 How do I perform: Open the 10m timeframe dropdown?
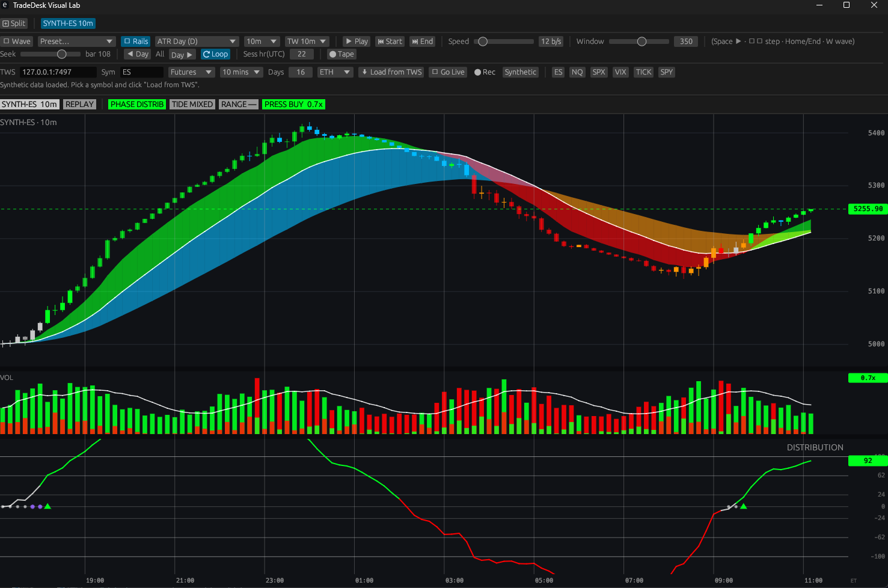262,41
